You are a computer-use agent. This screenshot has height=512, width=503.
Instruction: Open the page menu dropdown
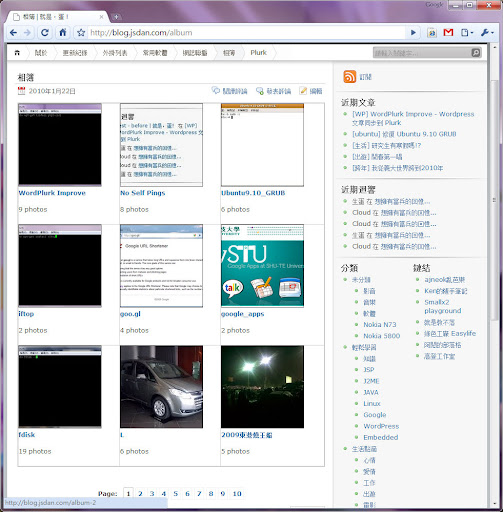tap(467, 33)
